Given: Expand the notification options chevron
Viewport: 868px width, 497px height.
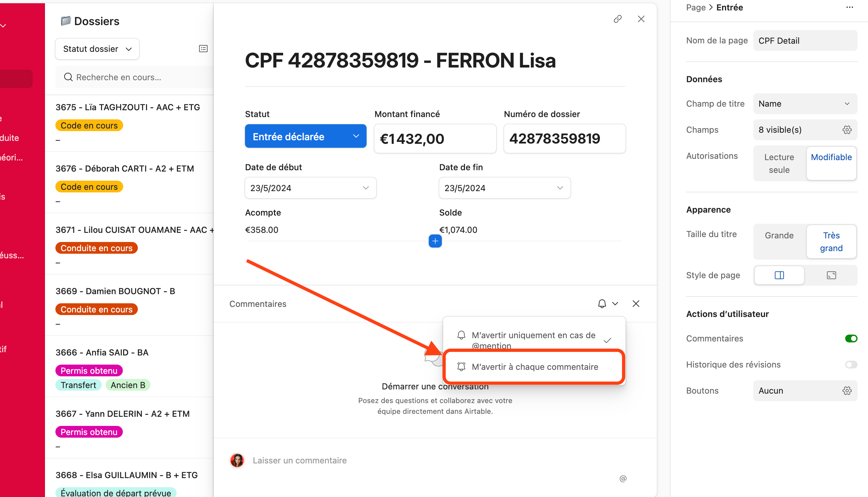Looking at the screenshot, I should point(615,304).
